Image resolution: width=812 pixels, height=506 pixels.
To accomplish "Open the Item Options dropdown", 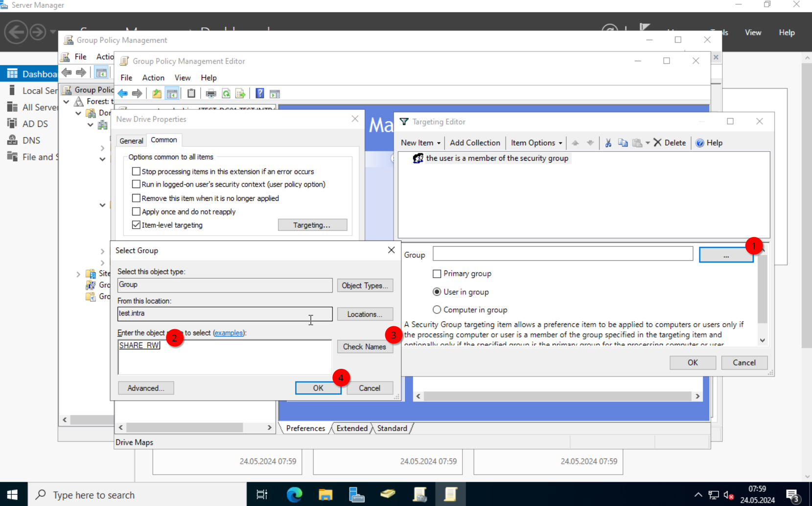I will point(536,143).
